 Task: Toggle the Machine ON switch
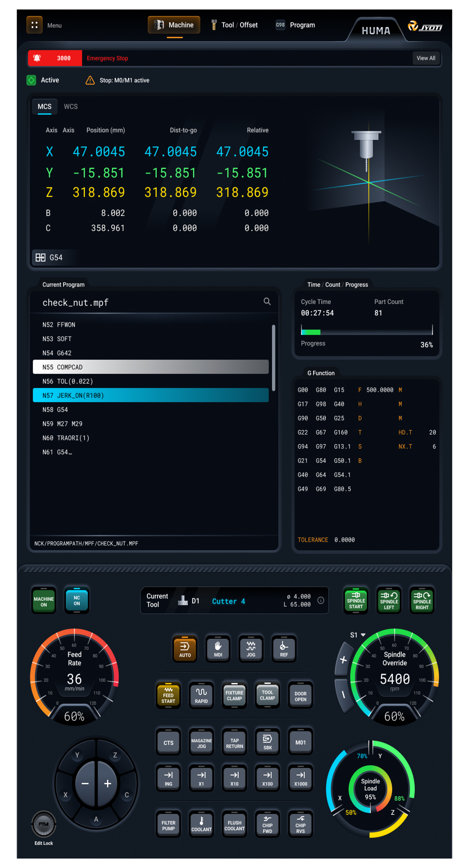(44, 601)
